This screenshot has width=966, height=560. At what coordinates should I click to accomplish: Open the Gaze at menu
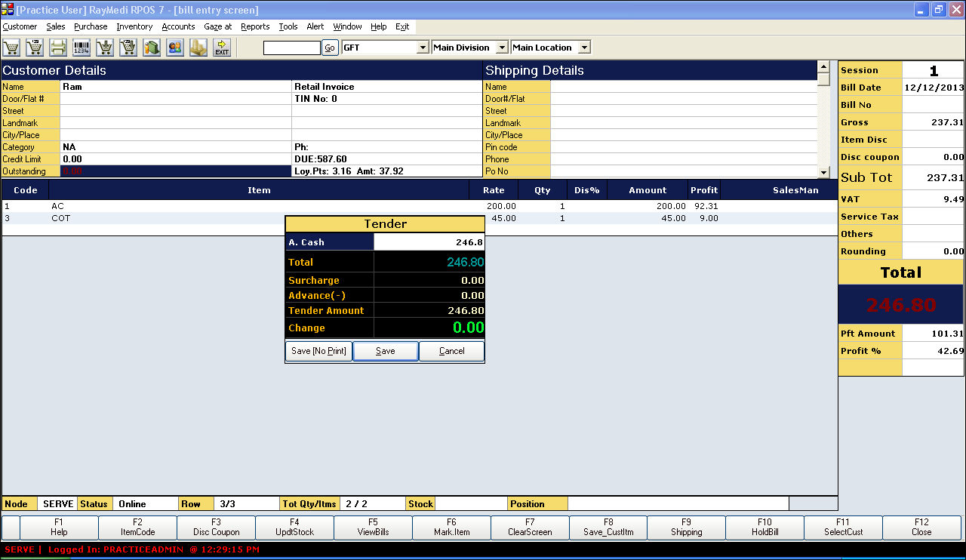point(218,26)
